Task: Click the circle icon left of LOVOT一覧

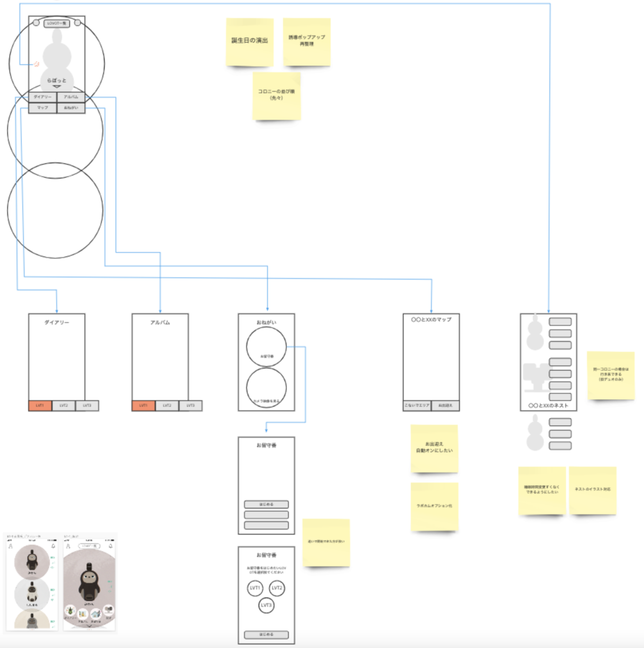Action: (36, 23)
